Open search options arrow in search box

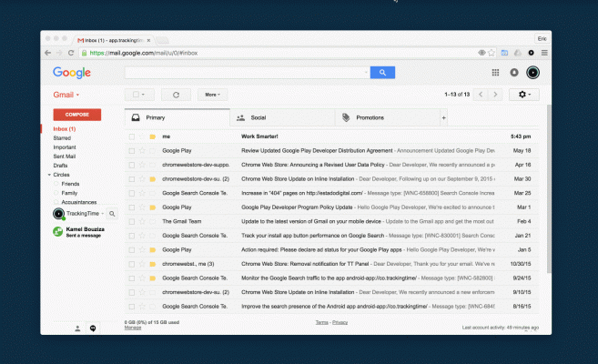click(366, 72)
